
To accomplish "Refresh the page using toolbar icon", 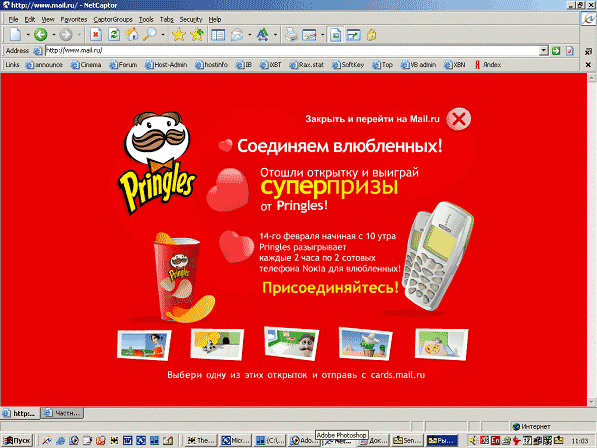I will [x=113, y=35].
